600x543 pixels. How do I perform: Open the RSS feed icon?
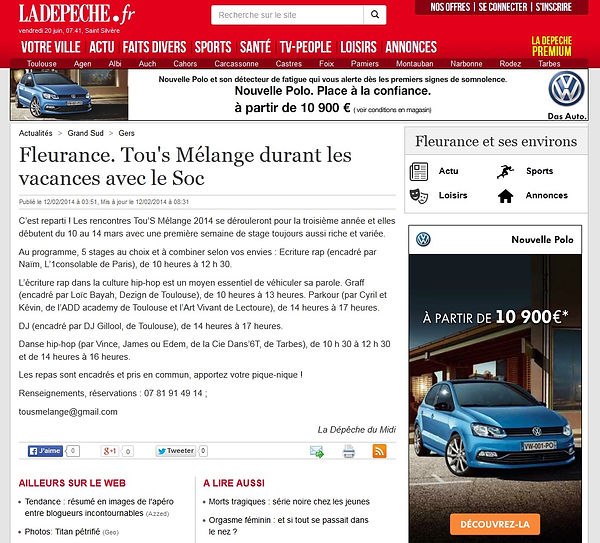point(379,451)
